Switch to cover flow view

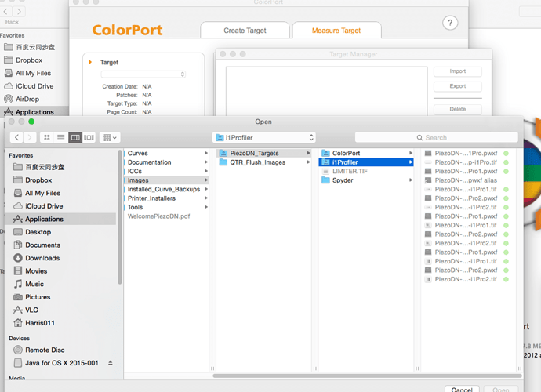89,138
